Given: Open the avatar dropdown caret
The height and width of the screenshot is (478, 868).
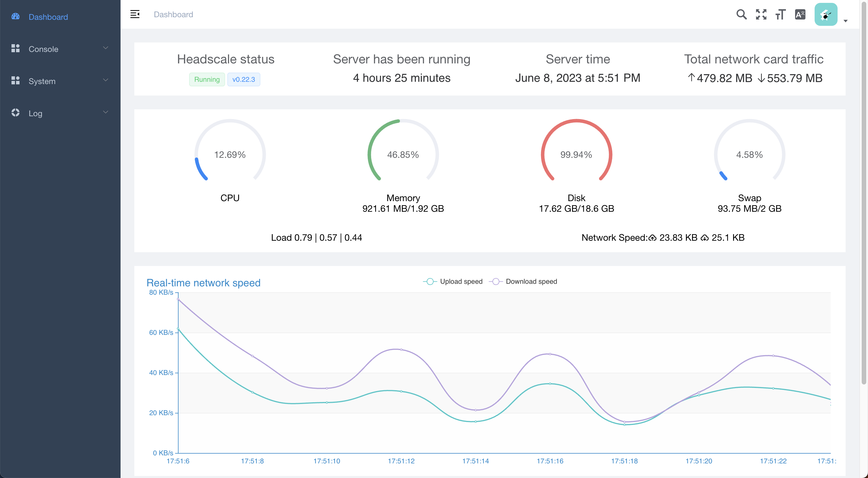Looking at the screenshot, I should click(x=845, y=21).
